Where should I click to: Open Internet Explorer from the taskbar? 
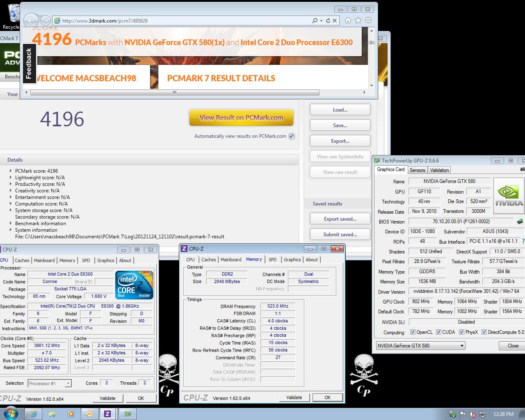point(34,414)
